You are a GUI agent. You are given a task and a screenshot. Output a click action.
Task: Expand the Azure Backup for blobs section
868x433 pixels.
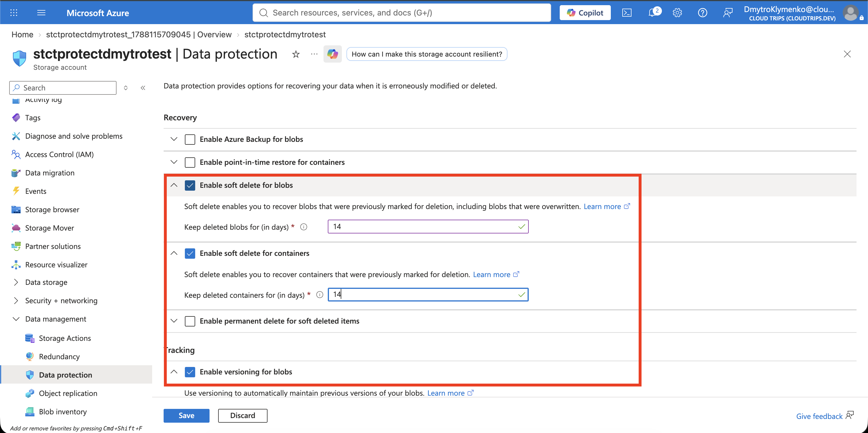(174, 139)
